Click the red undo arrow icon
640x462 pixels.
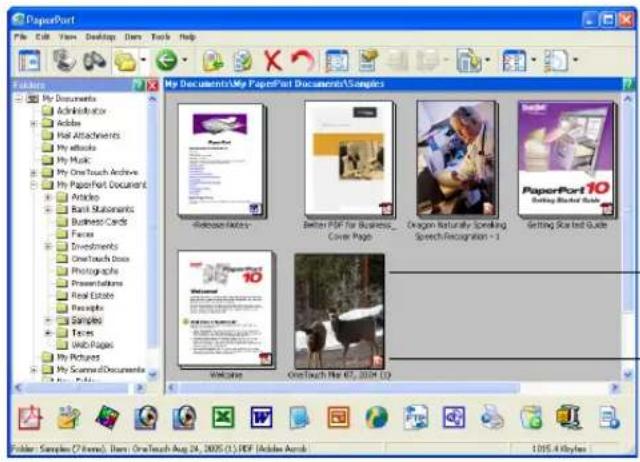(x=303, y=60)
